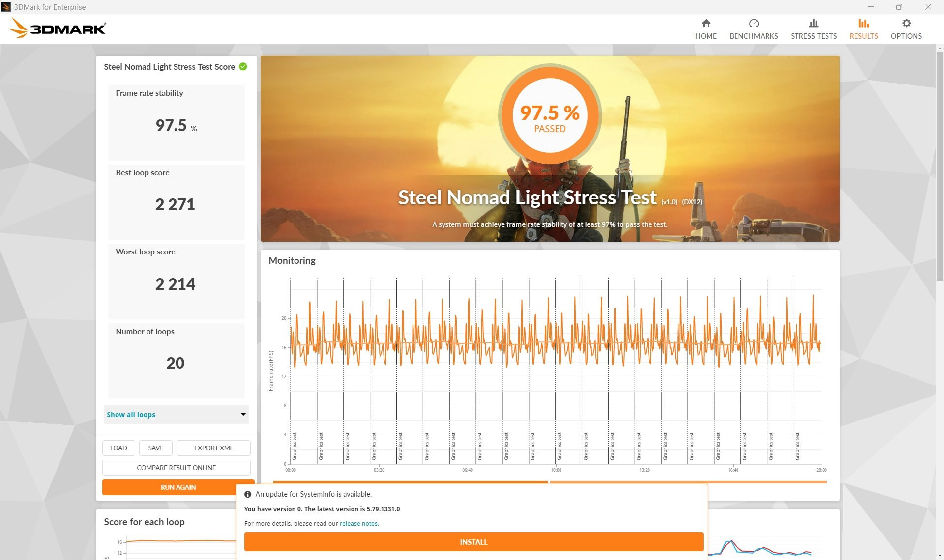Open the release notes link
Image resolution: width=944 pixels, height=560 pixels.
click(x=358, y=523)
